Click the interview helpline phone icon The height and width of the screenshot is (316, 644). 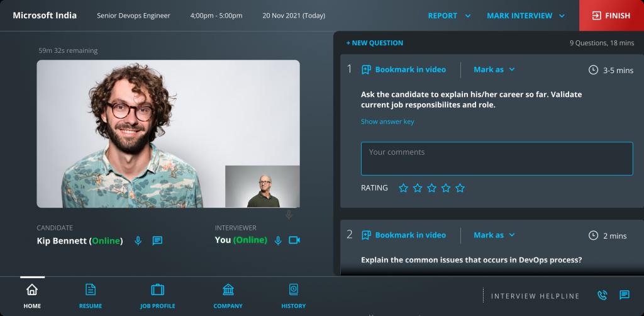pyautogui.click(x=602, y=295)
